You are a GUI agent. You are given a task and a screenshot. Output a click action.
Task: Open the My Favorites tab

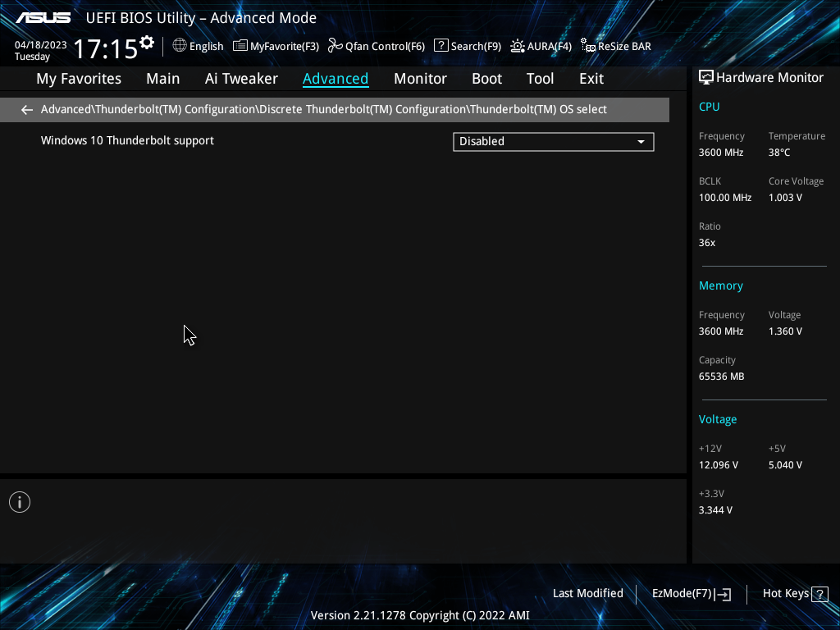(79, 79)
